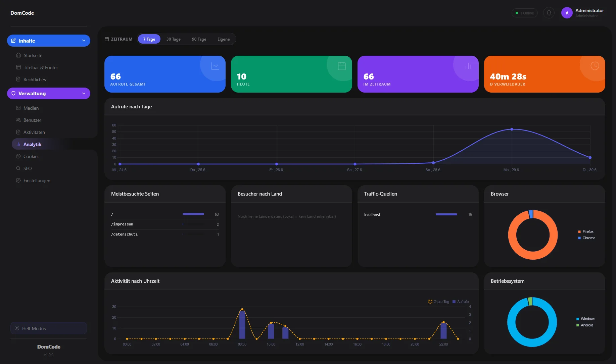Click the Startseite house icon

[x=18, y=55]
